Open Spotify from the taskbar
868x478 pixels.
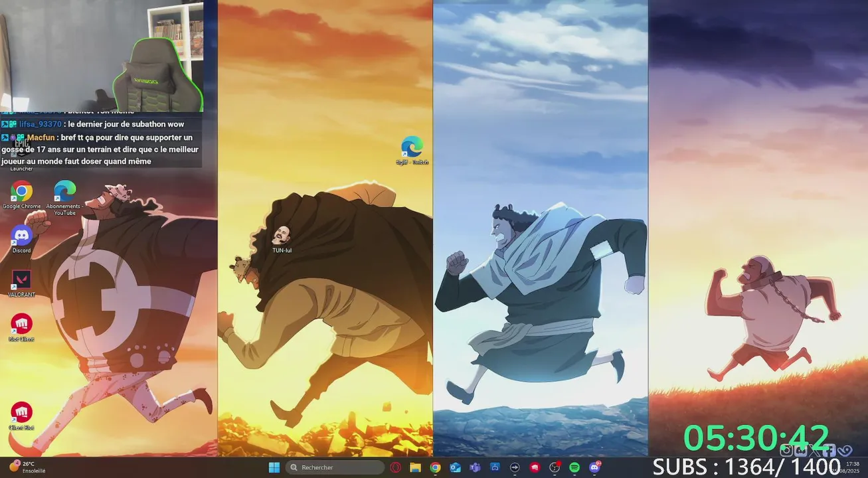click(x=574, y=467)
